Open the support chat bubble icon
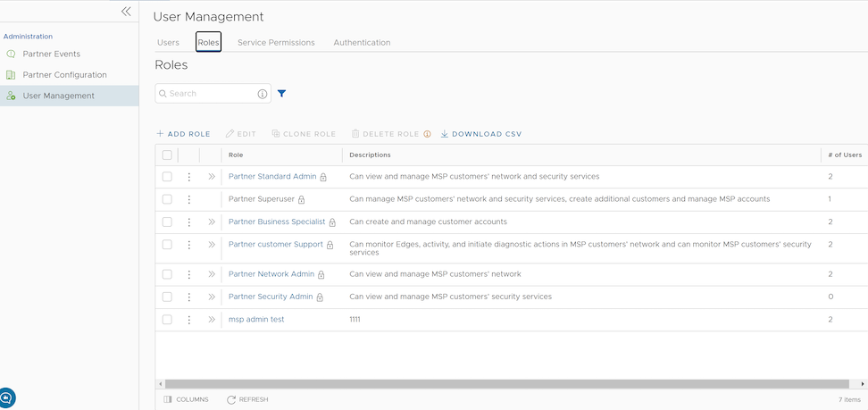Screen dimensions: 868x410 tap(7, 397)
